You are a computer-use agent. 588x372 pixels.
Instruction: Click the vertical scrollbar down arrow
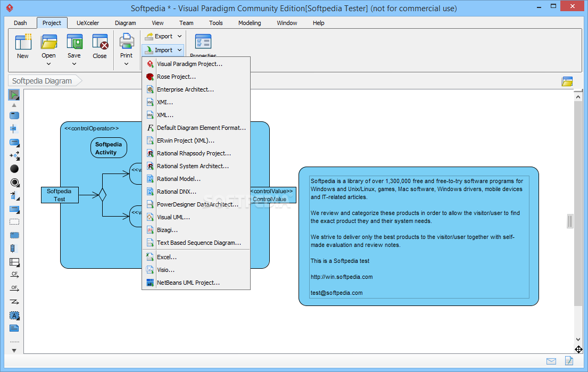578,340
